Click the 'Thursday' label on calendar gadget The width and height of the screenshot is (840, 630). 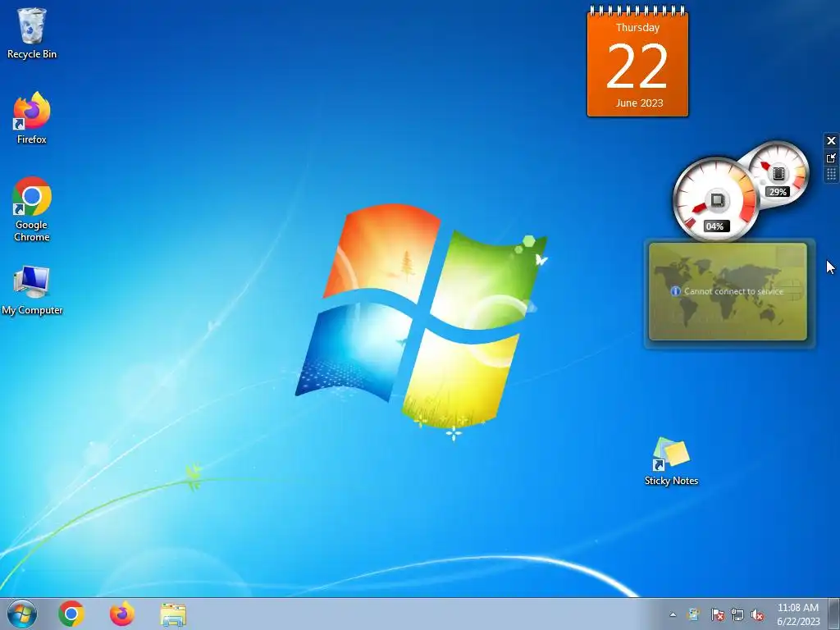tap(637, 27)
